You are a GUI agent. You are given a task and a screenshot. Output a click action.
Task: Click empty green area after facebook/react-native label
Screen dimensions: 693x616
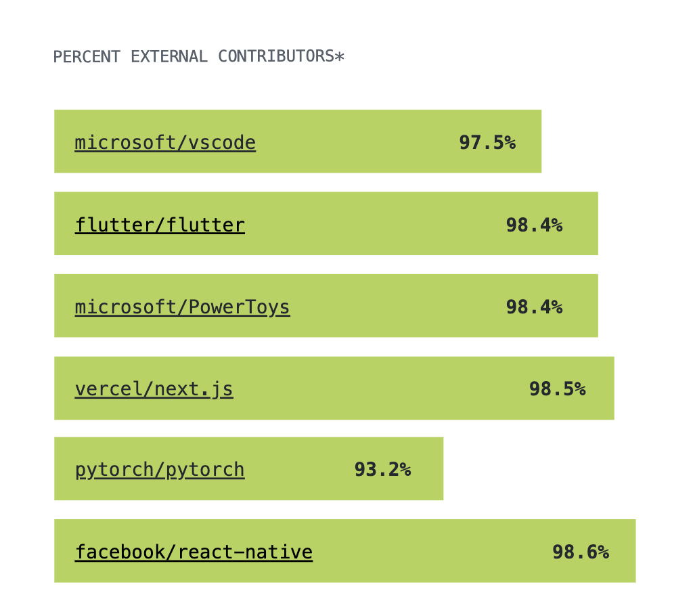(432, 551)
